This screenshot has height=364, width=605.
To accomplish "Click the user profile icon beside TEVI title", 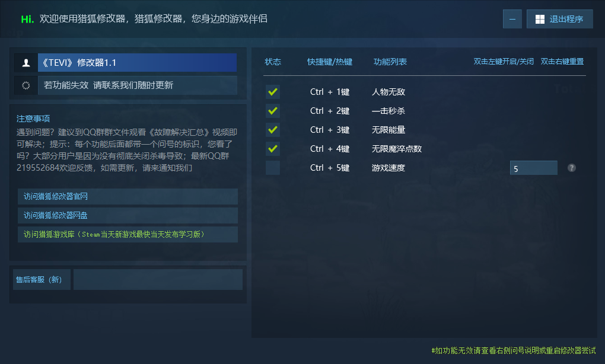I will coord(26,63).
